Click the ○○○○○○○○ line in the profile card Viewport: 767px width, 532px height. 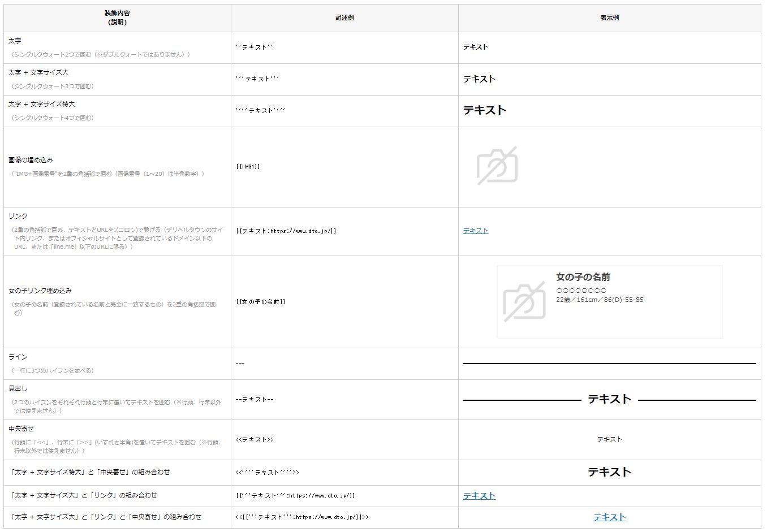(581, 290)
